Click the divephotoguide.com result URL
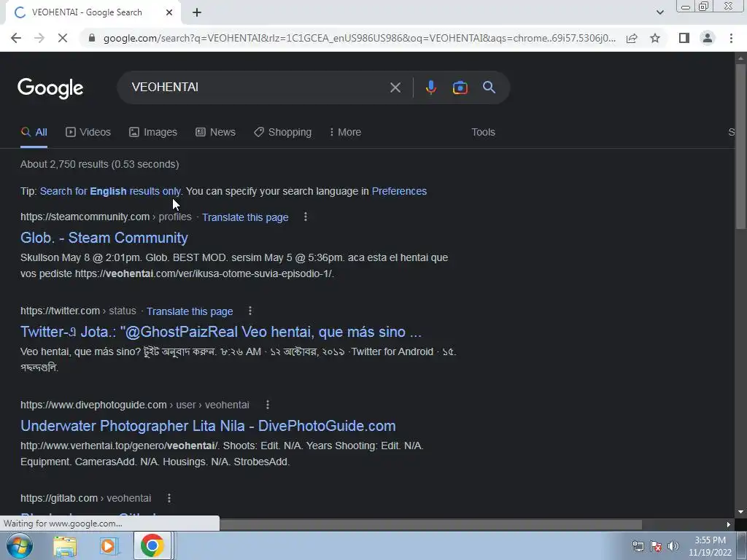This screenshot has width=747, height=560. [x=135, y=405]
